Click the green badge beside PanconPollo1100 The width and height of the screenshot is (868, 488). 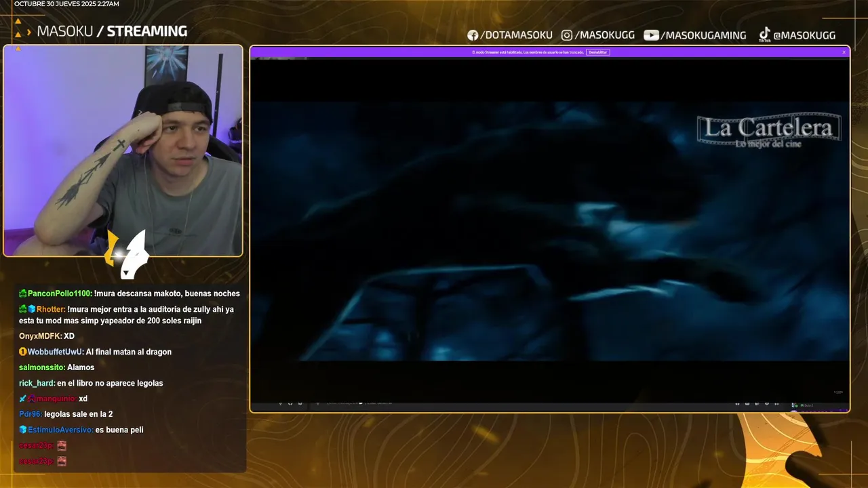22,293
